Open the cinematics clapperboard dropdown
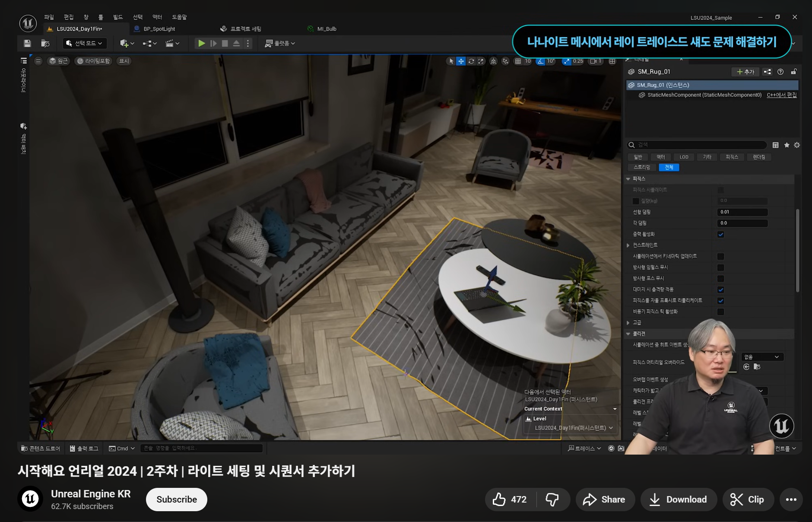The height and width of the screenshot is (522, 812). (172, 43)
